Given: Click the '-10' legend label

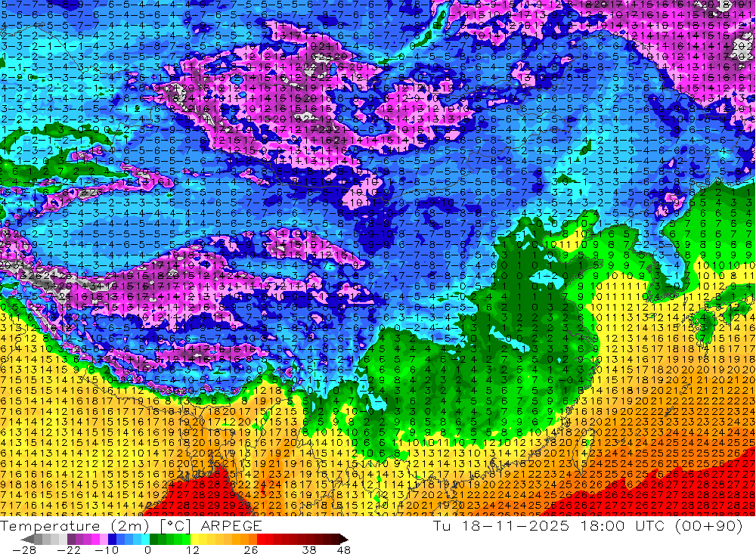Looking at the screenshot, I should point(105,549).
